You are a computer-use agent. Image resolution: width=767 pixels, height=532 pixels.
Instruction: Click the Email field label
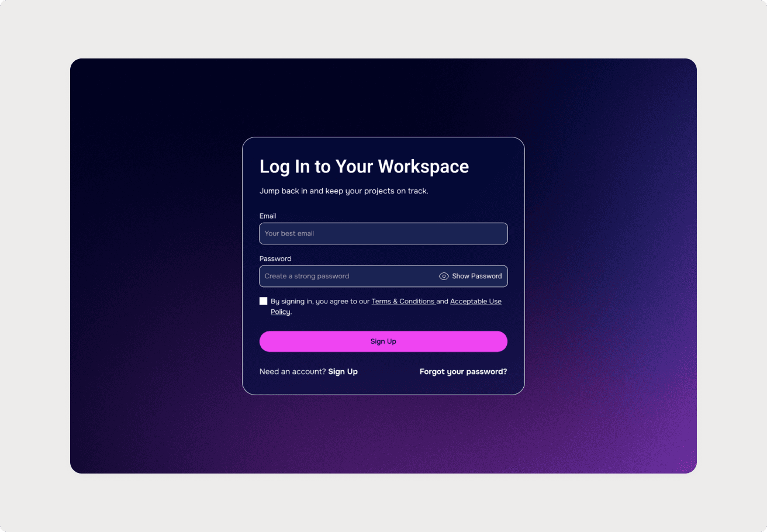(x=268, y=216)
